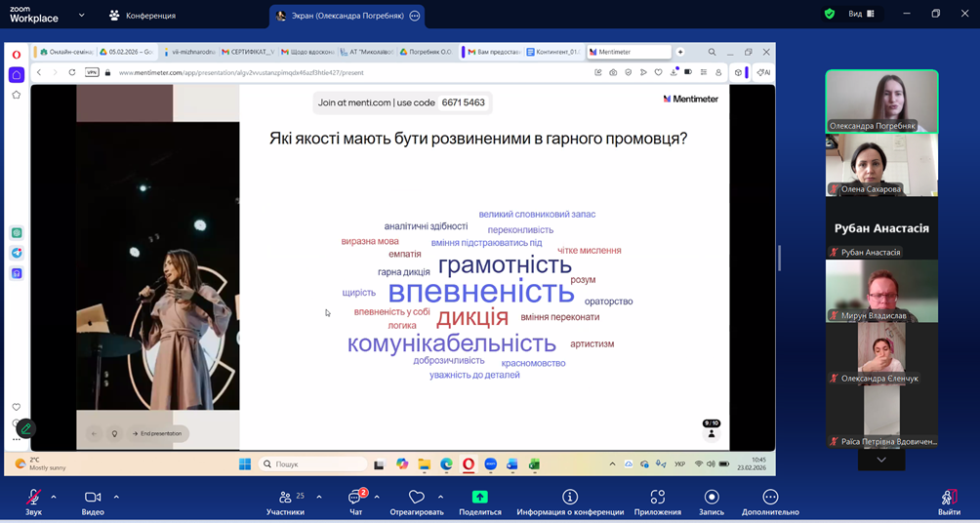This screenshot has height=523, width=980.
Task: Open the Участники arrow menu
Action: point(319,497)
